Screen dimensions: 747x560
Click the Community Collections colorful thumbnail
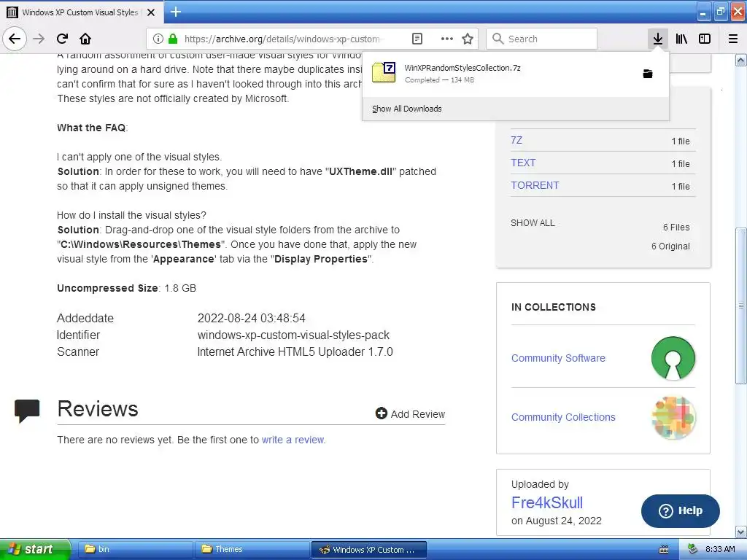click(673, 418)
